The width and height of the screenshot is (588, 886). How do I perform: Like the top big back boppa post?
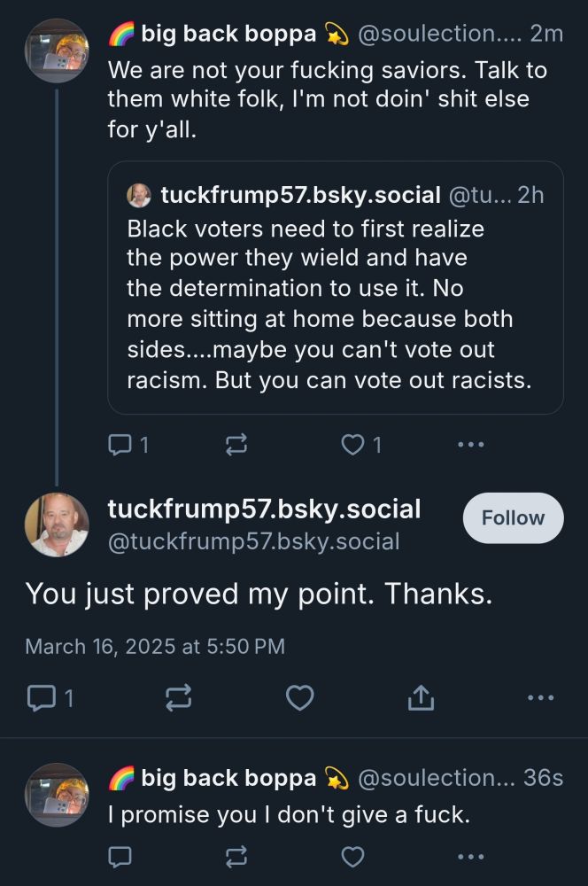pos(353,446)
